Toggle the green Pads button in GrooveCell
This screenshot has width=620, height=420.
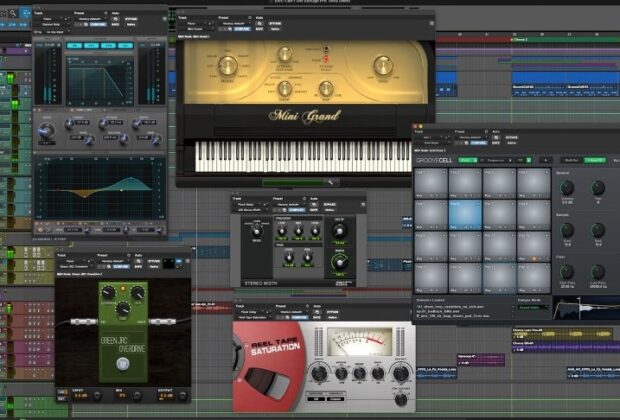pos(467,160)
